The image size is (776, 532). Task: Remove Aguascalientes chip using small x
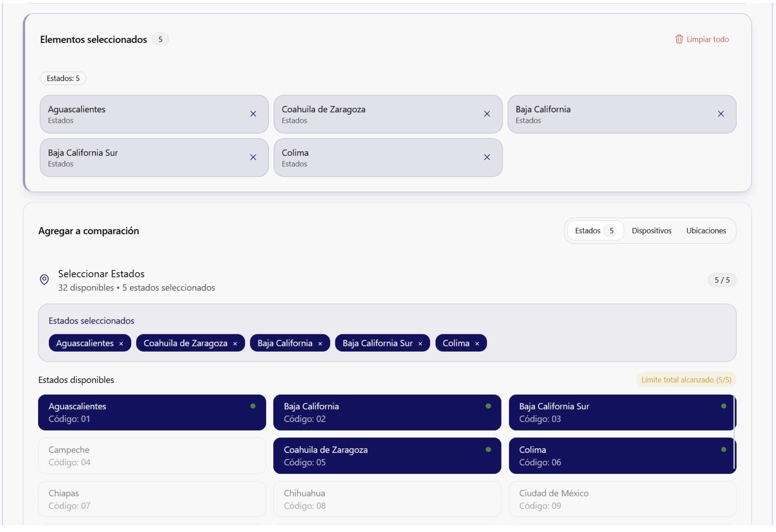coord(121,344)
